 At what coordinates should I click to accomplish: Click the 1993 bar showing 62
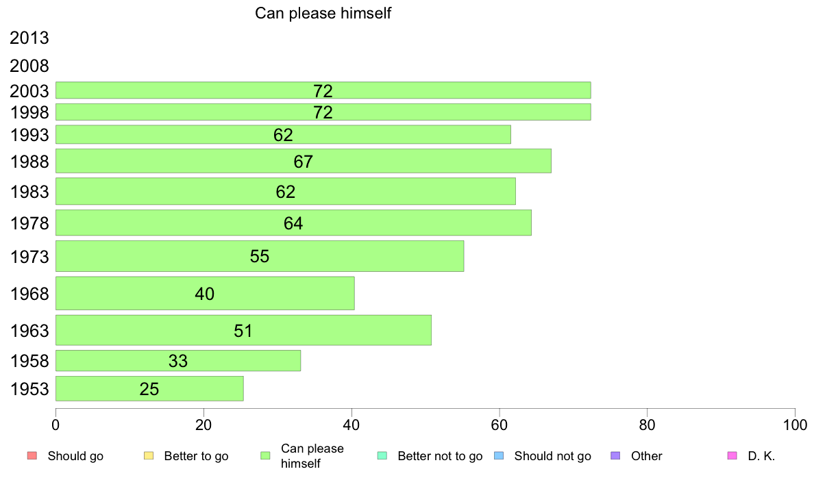(x=283, y=134)
